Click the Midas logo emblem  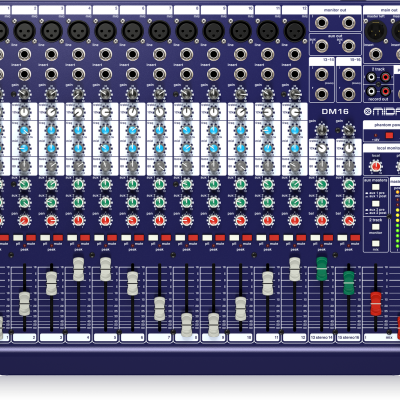click(367, 112)
